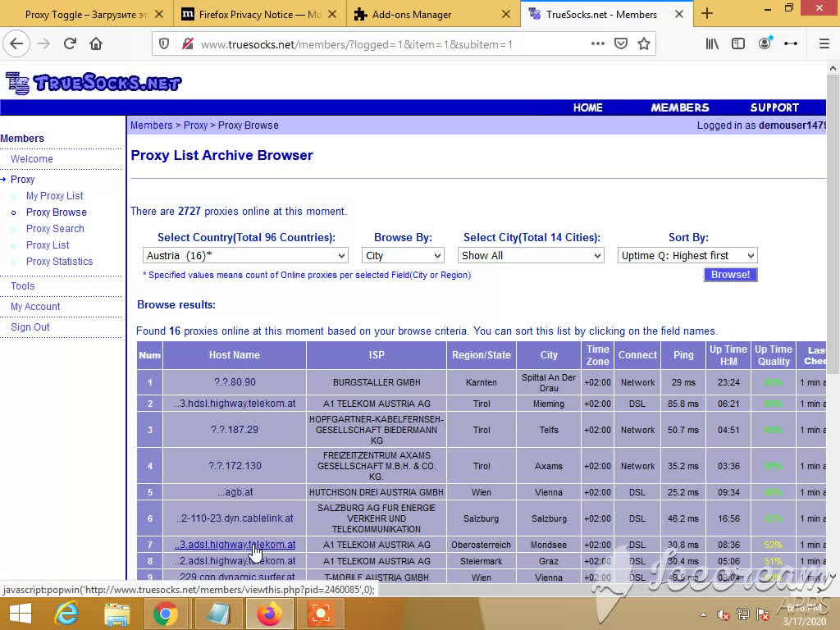Screen dimensions: 840x630
Task: Open the Windows Start button
Action: [x=21, y=614]
